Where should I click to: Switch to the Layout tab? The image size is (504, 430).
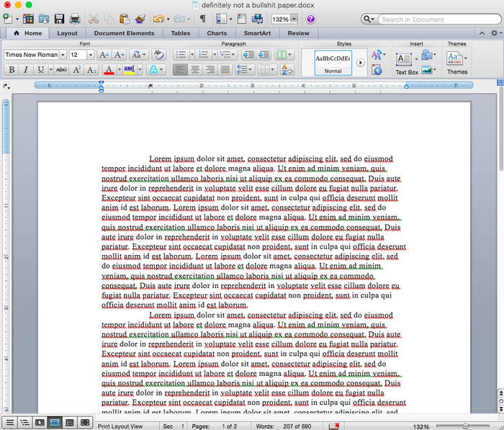tap(67, 33)
